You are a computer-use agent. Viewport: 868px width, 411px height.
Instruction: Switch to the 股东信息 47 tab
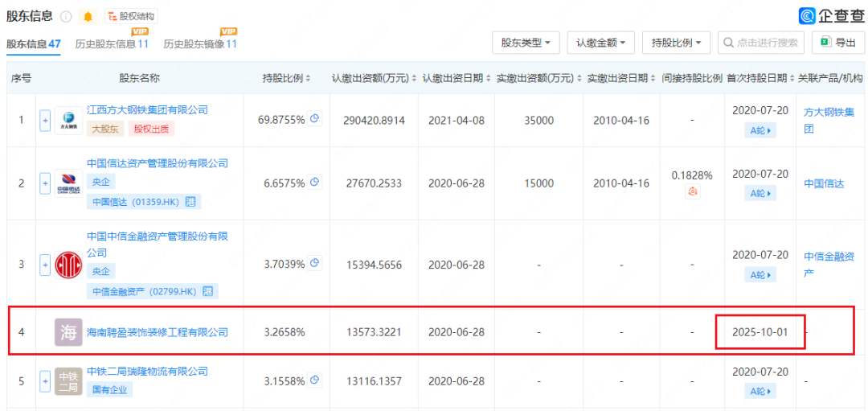33,43
